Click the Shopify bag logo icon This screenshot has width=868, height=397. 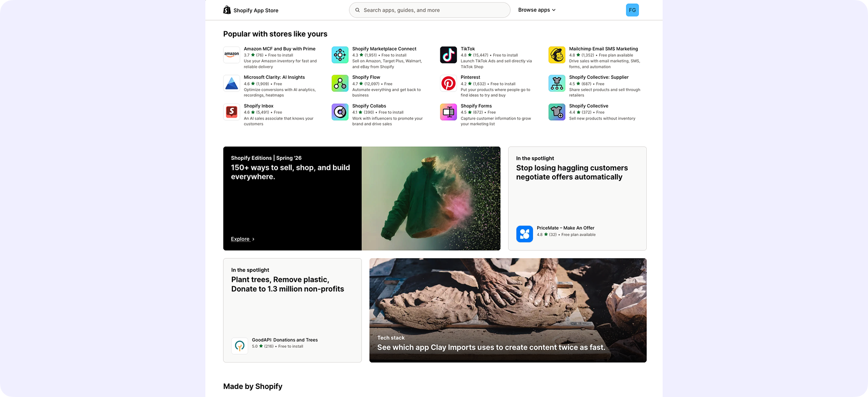pos(227,10)
